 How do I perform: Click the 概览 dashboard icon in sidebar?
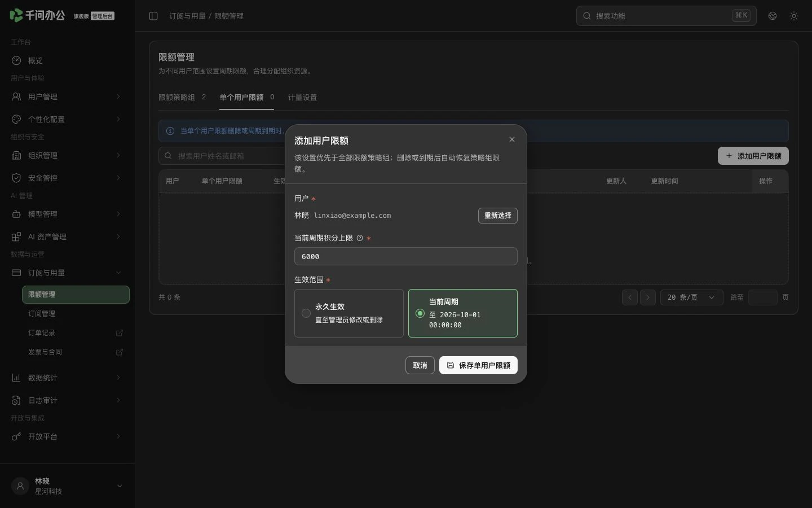point(16,60)
